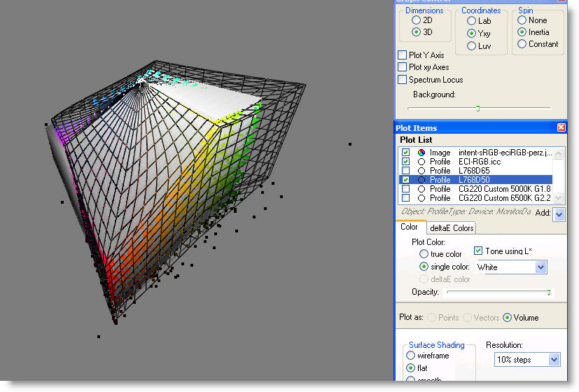The width and height of the screenshot is (579, 392).
Task: Click circle icon for CG220 Custom 5000K profile
Action: 421,189
